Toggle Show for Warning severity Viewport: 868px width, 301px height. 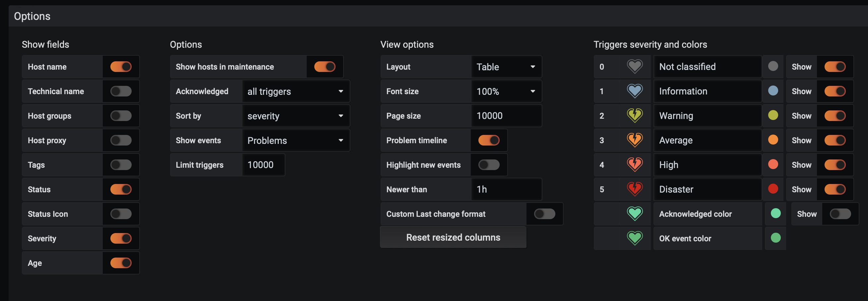coord(835,116)
